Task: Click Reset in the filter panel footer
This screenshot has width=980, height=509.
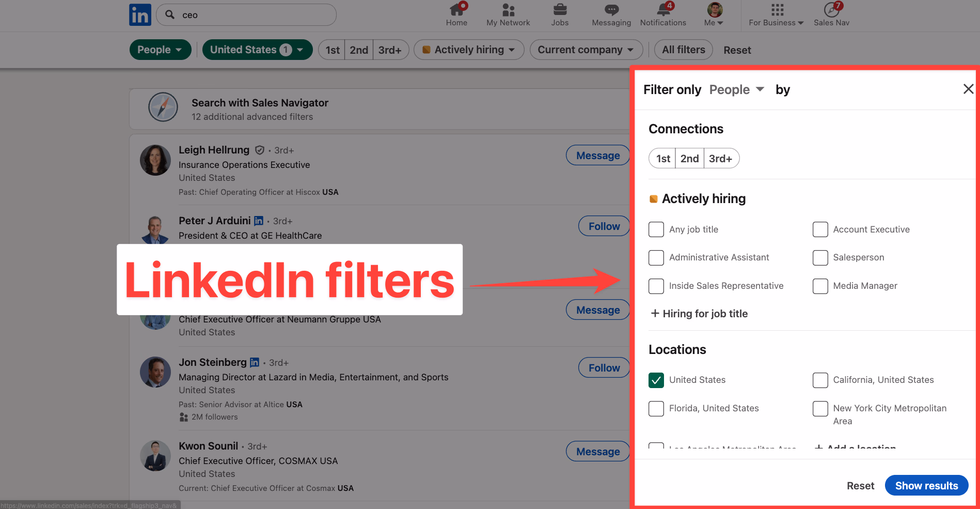Action: tap(860, 486)
